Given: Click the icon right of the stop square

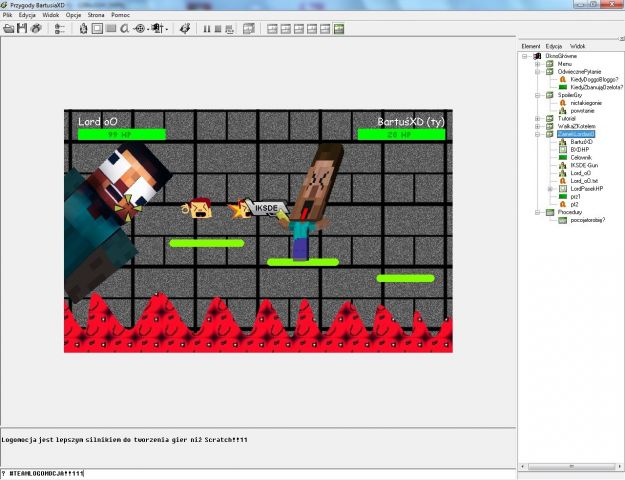Looking at the screenshot, I should [x=229, y=29].
